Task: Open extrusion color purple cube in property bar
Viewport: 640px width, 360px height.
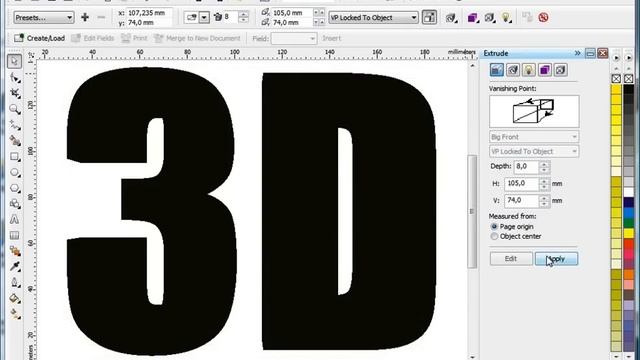Action: (473, 18)
